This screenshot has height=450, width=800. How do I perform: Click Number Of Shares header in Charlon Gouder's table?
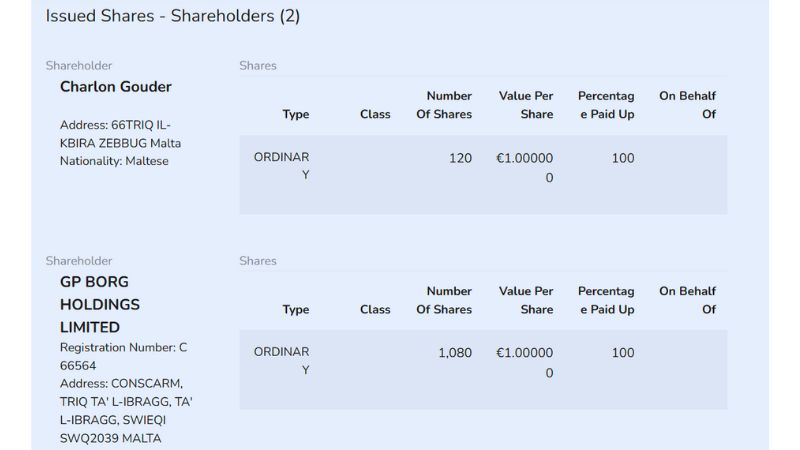tap(444, 105)
